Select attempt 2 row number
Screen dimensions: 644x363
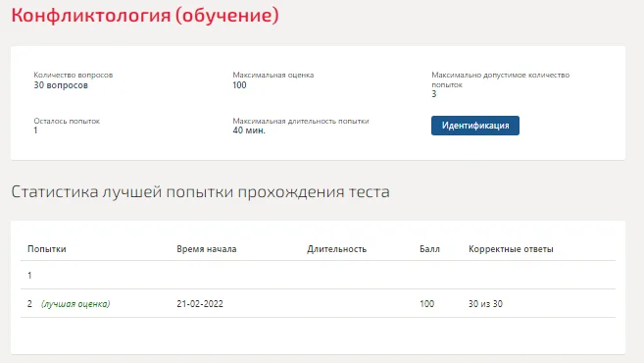[29, 304]
